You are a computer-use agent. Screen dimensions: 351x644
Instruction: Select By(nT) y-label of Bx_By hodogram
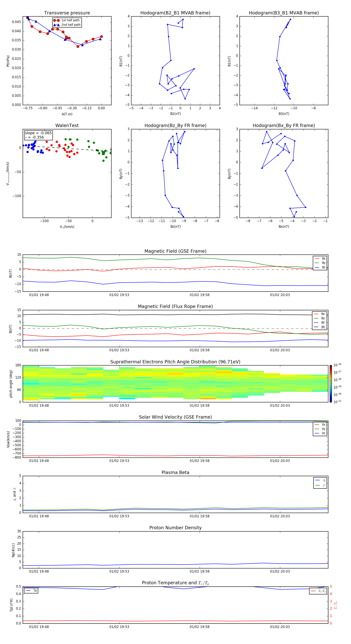pos(229,173)
